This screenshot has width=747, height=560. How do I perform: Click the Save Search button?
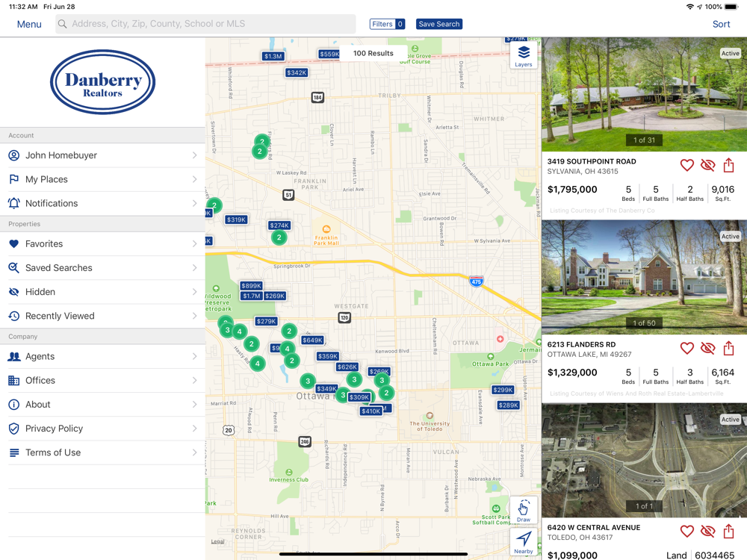(x=438, y=24)
